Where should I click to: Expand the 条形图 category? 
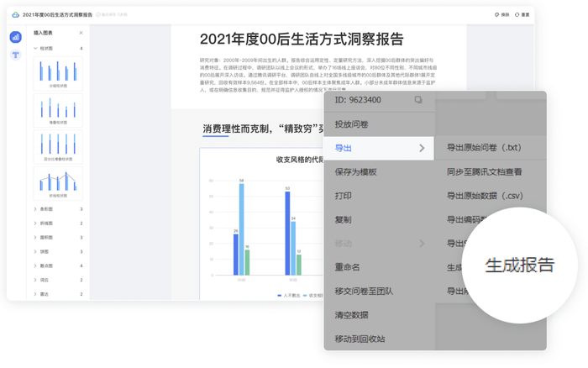click(x=35, y=209)
